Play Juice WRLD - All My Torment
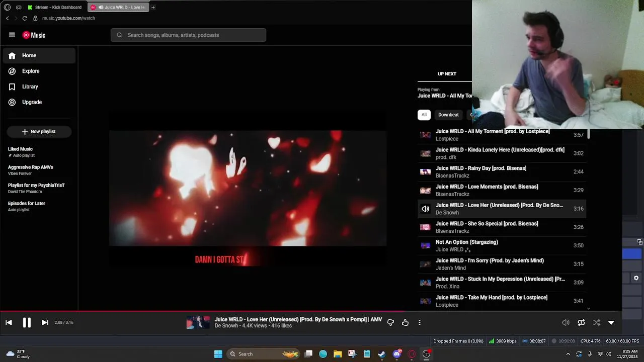644x362 pixels. pyautogui.click(x=502, y=135)
